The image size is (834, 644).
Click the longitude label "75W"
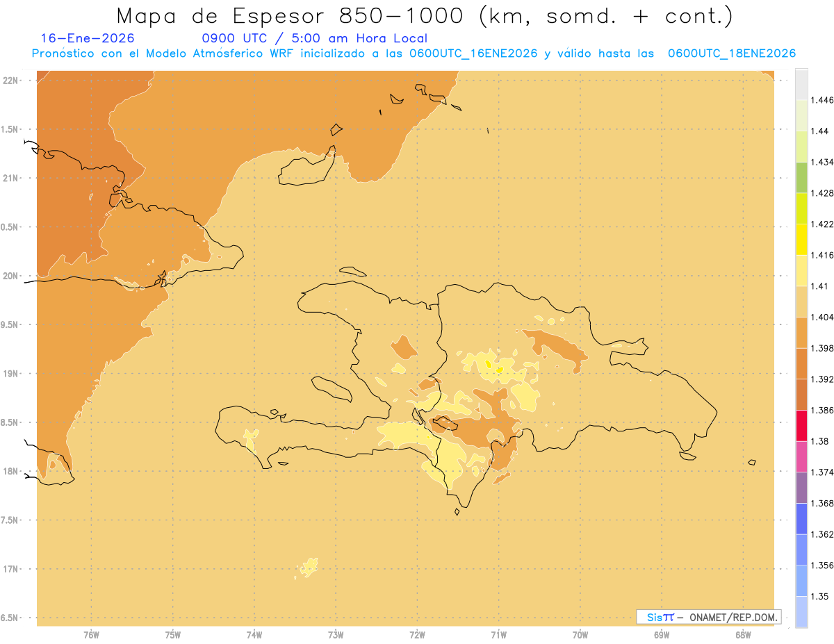pos(172,634)
